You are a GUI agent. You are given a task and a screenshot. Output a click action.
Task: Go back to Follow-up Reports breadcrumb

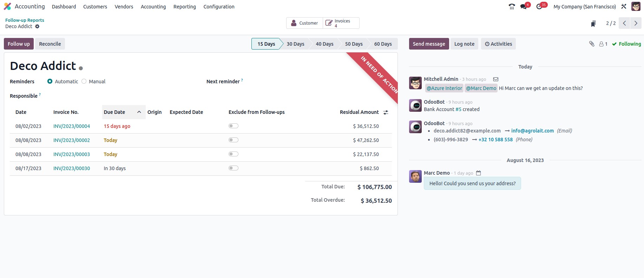point(25,20)
